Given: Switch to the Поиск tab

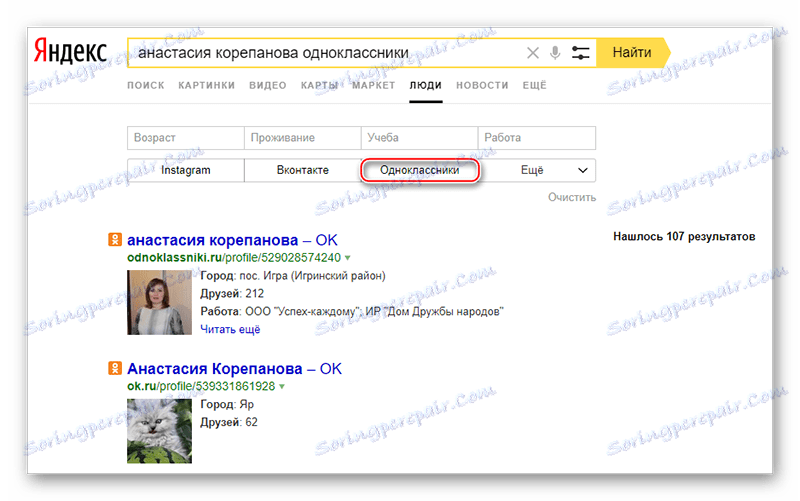Looking at the screenshot, I should pos(146,85).
